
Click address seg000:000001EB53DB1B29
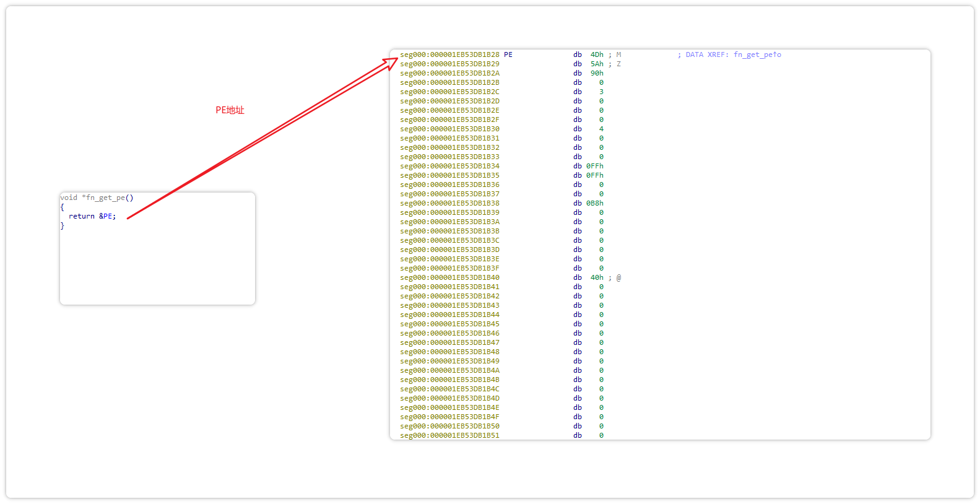pyautogui.click(x=449, y=64)
